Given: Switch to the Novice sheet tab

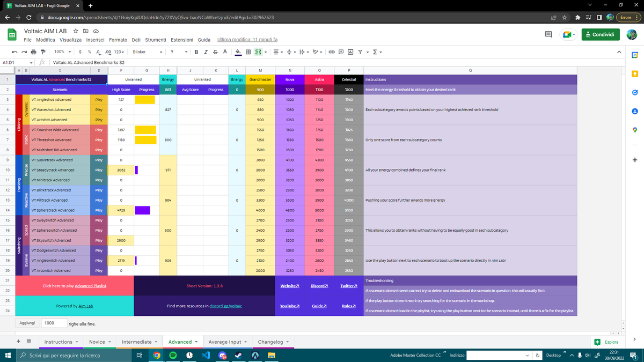Looking at the screenshot, I should coord(100,342).
